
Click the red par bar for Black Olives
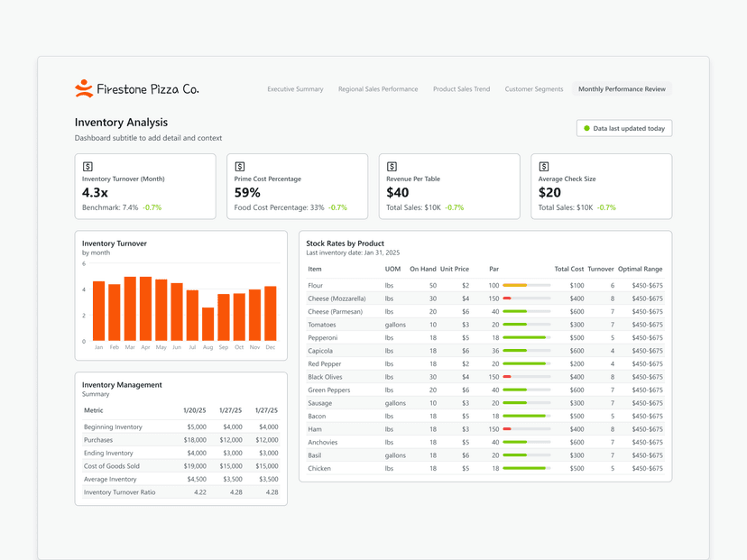pos(506,377)
